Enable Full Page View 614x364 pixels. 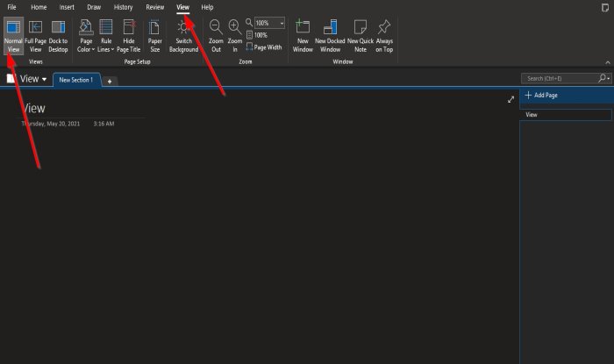coord(35,36)
